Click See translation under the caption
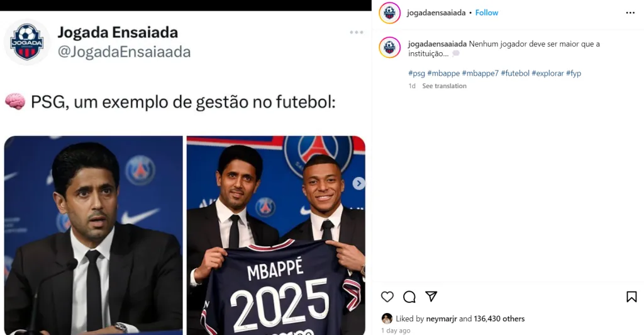The image size is (644, 335). point(444,86)
